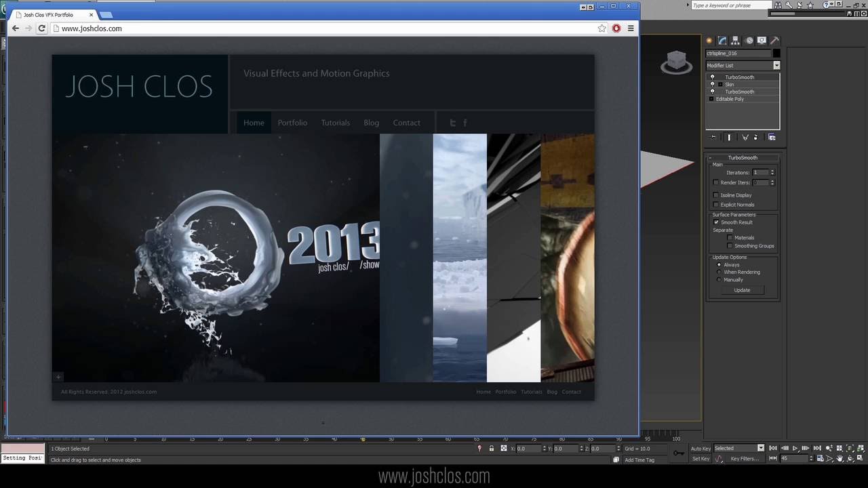Open the Portfolio nav item
The width and height of the screenshot is (868, 488).
pyautogui.click(x=292, y=123)
